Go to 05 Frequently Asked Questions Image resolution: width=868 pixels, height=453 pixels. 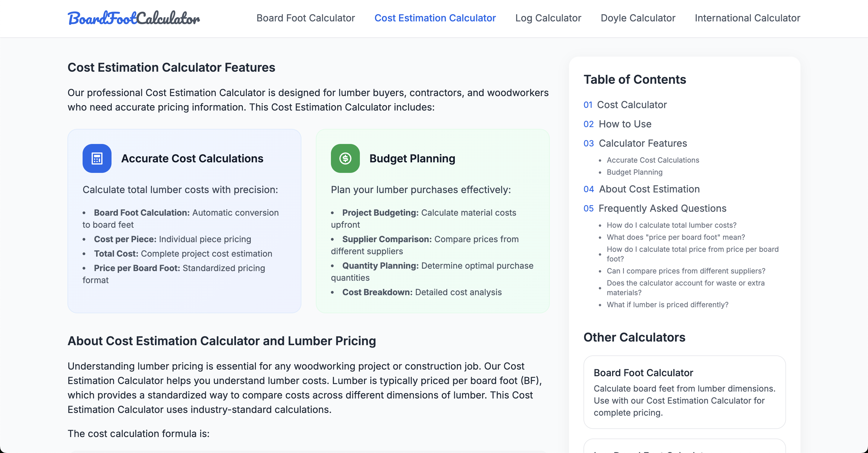(655, 208)
